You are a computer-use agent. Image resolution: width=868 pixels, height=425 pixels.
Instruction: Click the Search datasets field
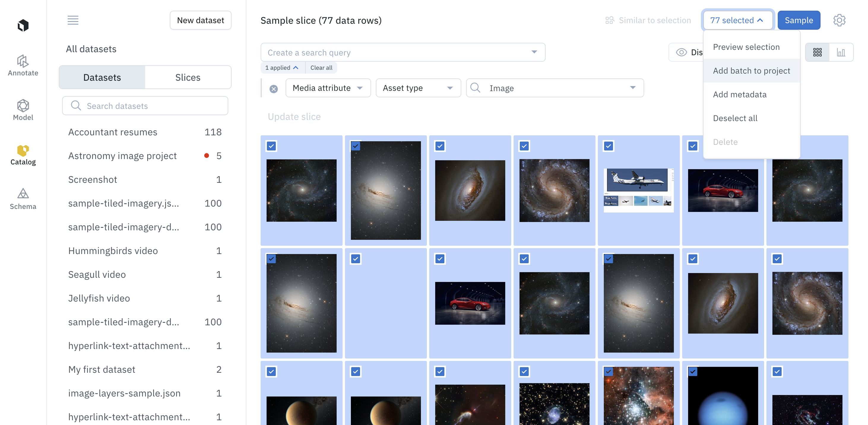tap(145, 106)
